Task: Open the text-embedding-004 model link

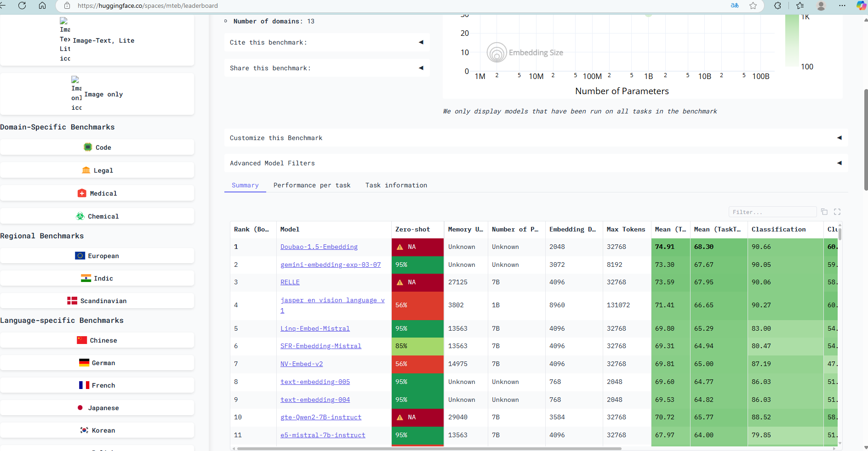Action: (x=315, y=400)
